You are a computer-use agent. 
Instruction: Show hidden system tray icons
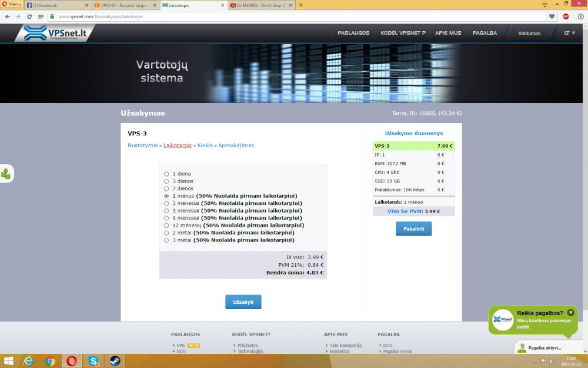click(x=534, y=362)
